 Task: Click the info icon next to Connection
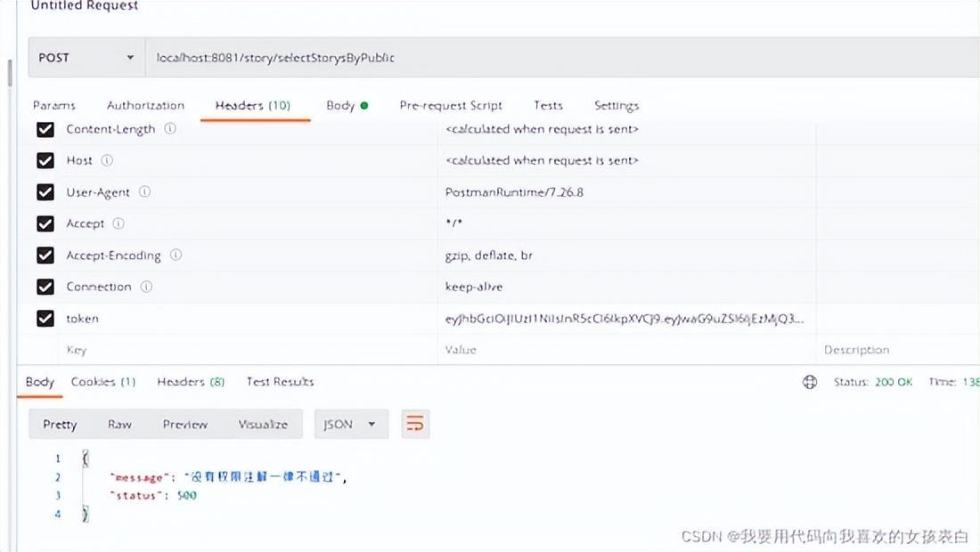146,287
